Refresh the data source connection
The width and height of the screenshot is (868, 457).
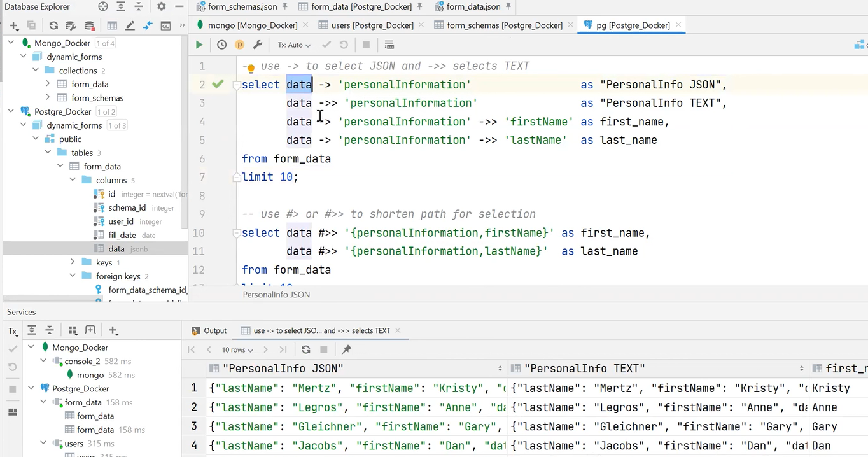click(x=53, y=25)
